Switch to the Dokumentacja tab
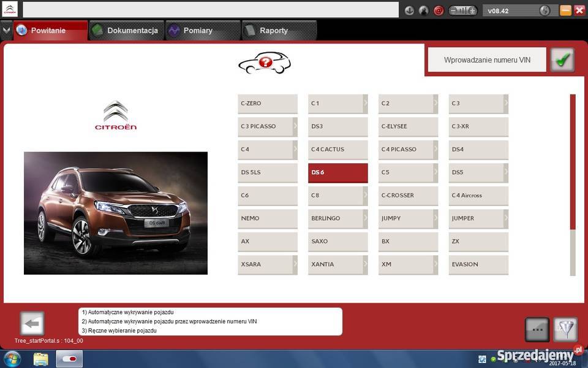This screenshot has width=588, height=368. coord(126,30)
